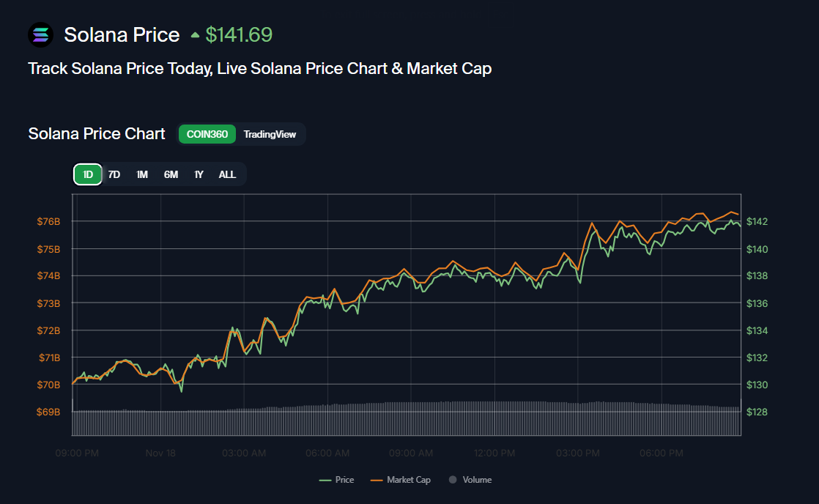Screen dimensions: 819x504
Task: Select the 7D time range
Action: click(114, 174)
